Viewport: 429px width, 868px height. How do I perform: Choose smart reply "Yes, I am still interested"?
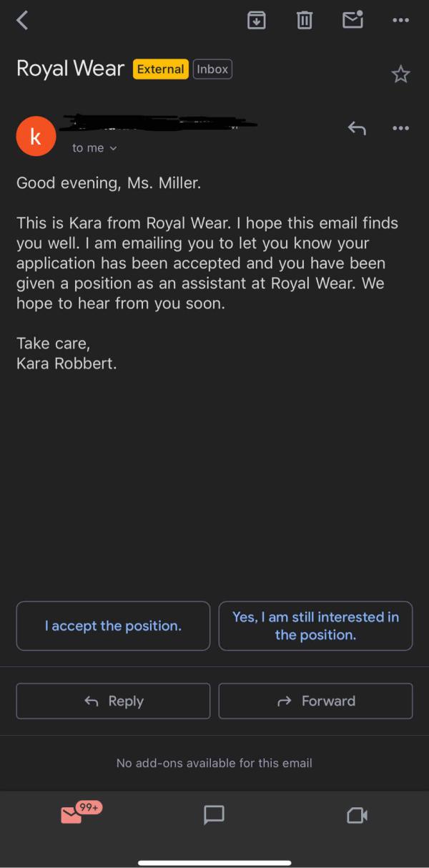click(x=315, y=626)
